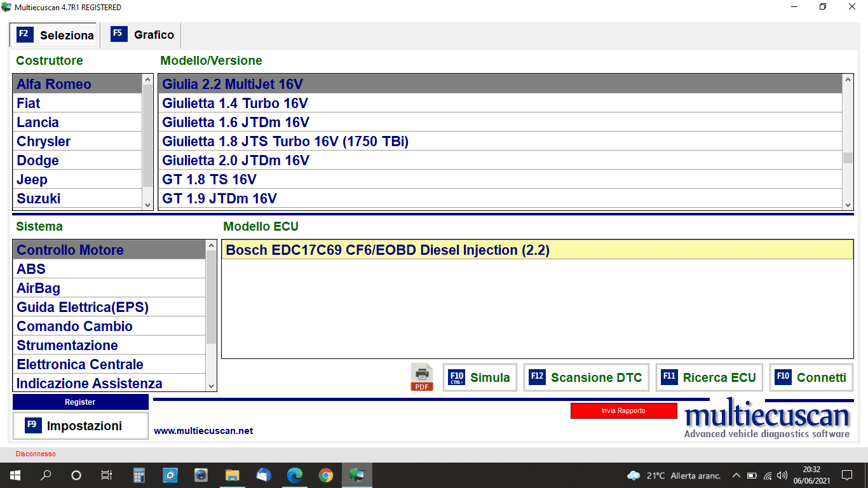This screenshot has height=488, width=868.
Task: Select Jeep manufacturer
Action: 77,179
